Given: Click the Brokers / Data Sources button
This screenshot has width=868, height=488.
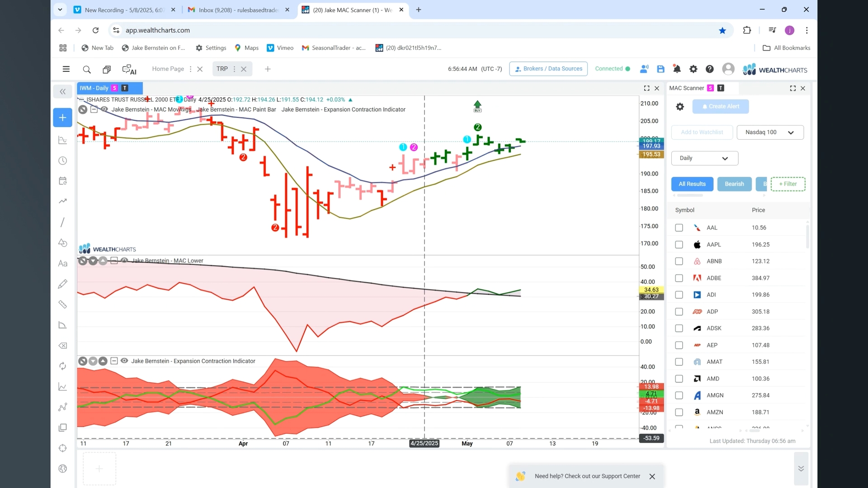Looking at the screenshot, I should (548, 69).
